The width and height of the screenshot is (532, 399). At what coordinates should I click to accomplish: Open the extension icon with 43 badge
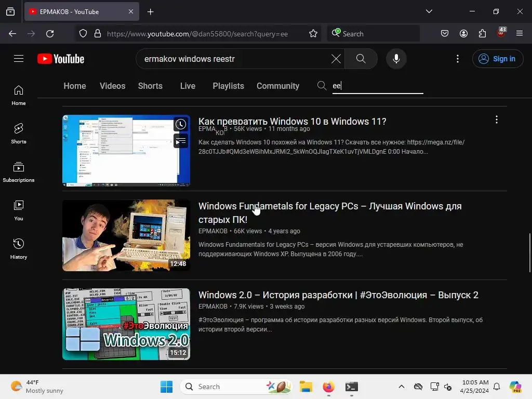pos(501,33)
